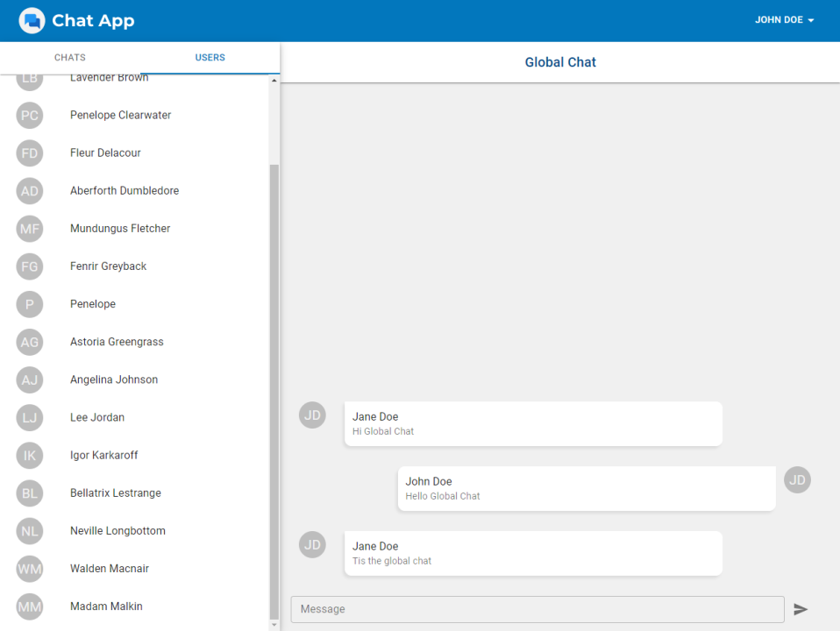Click the scrollbar down arrow in user list
The image size is (840, 631).
[274, 625]
